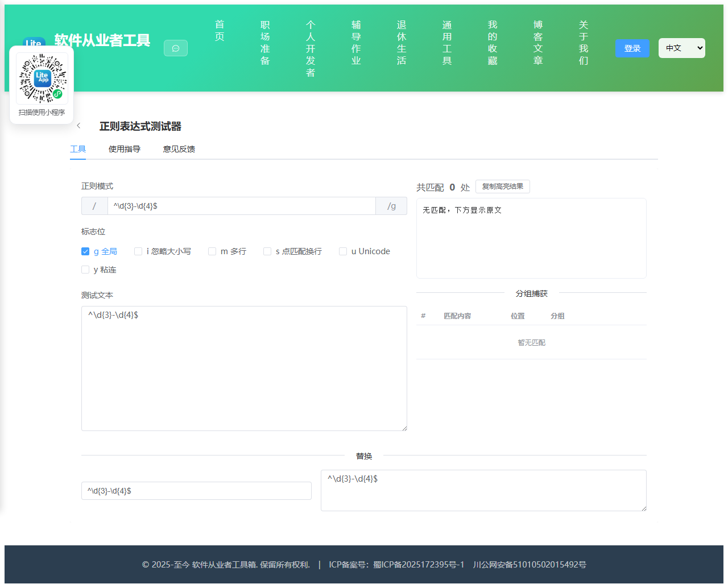Click the 蜀ICP备2025172395号-1 footer link
This screenshot has height=588, width=728.
click(x=419, y=565)
